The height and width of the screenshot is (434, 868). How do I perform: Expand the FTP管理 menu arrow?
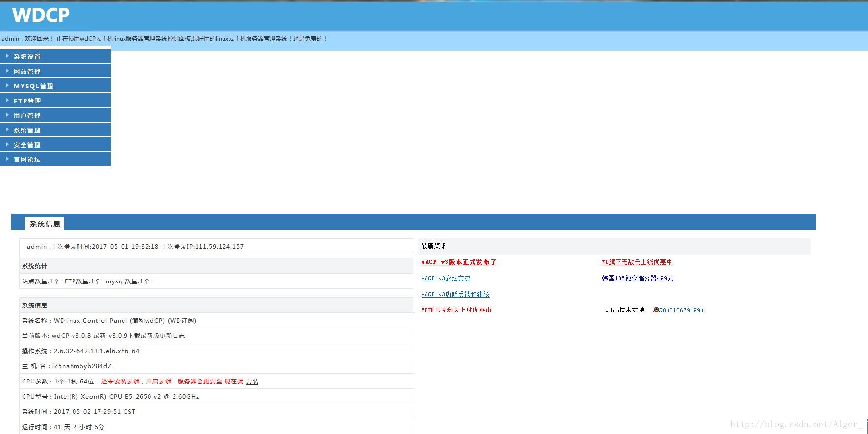coord(7,101)
